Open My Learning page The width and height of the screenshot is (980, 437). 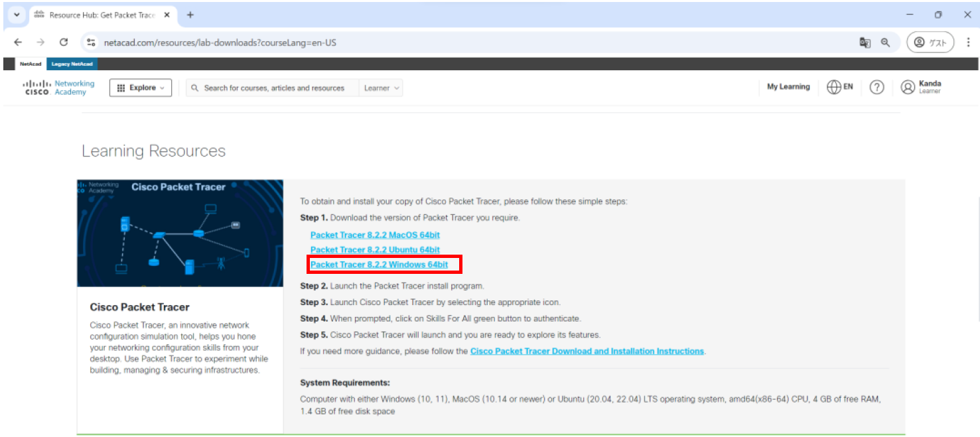pyautogui.click(x=788, y=87)
